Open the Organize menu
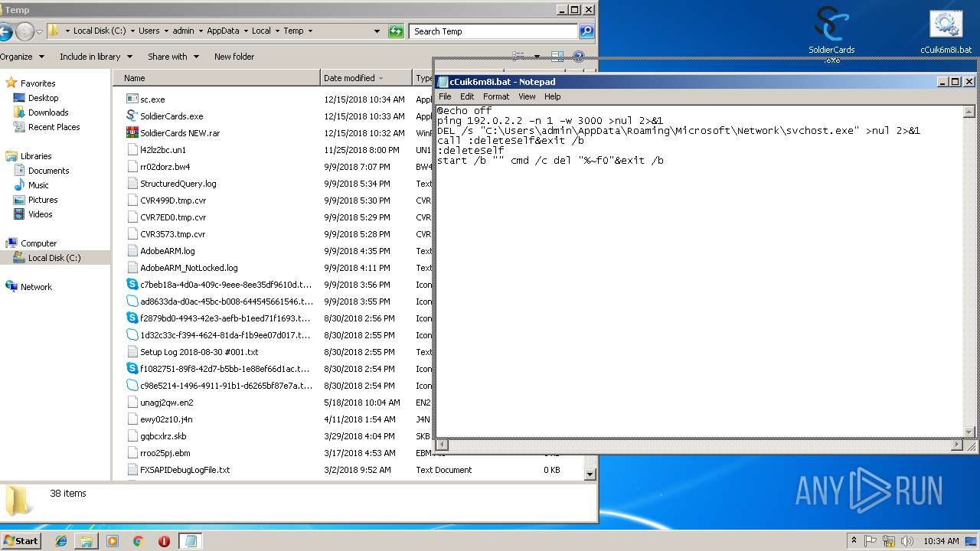This screenshot has width=980, height=551. pos(21,57)
